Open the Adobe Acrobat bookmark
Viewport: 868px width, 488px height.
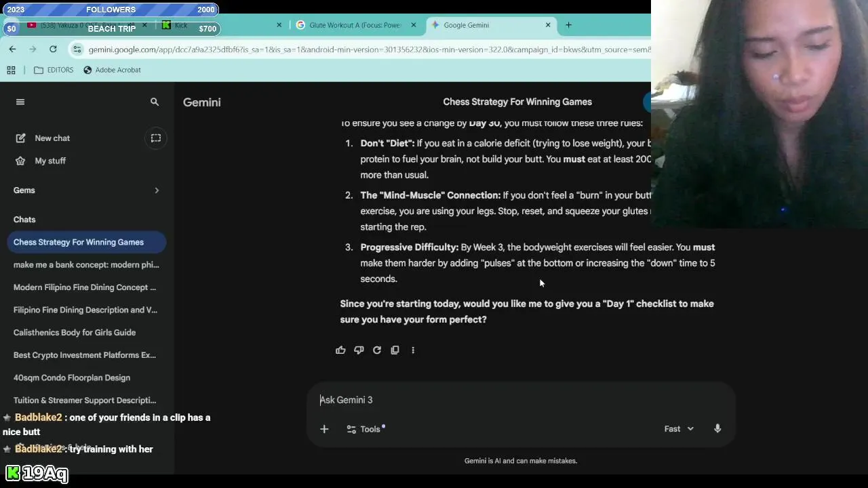(112, 70)
